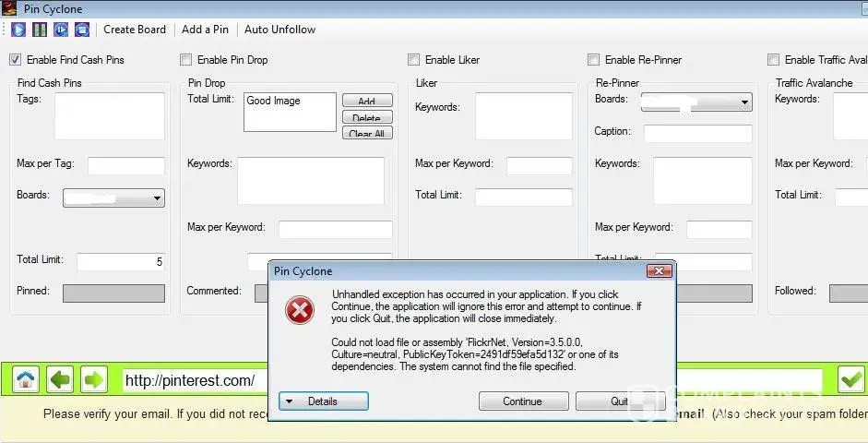Click the Liker Keywords box
The height and width of the screenshot is (443, 868).
pos(524,116)
